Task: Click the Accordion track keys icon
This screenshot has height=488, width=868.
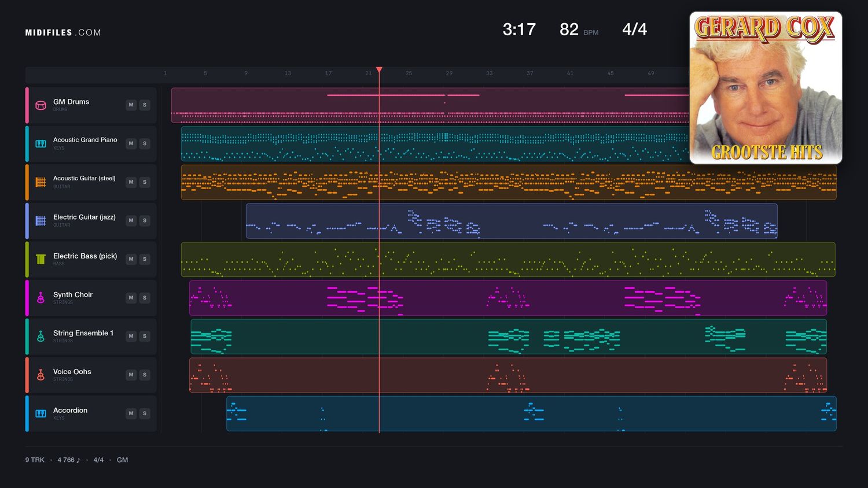Action: [41, 413]
